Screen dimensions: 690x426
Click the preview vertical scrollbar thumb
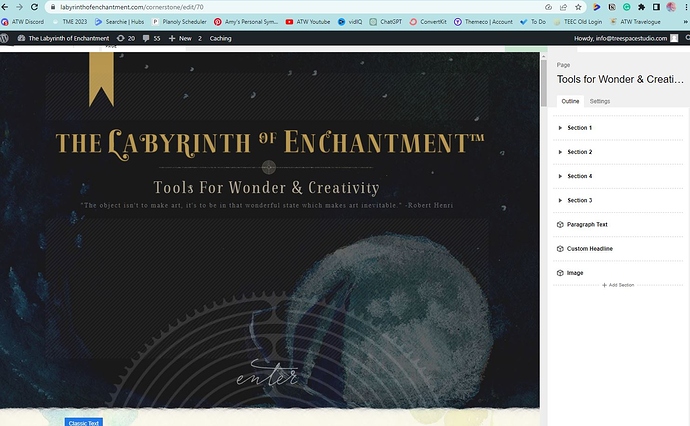(x=543, y=83)
